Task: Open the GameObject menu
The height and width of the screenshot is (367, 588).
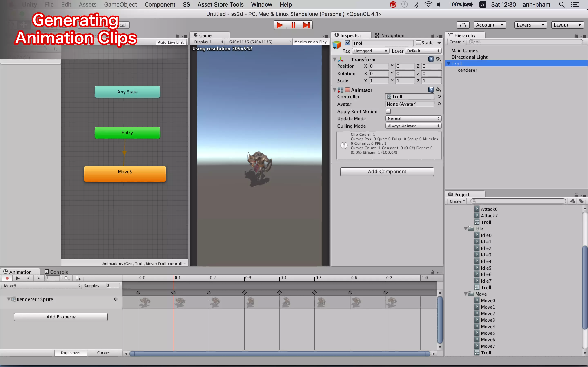Action: (x=120, y=4)
